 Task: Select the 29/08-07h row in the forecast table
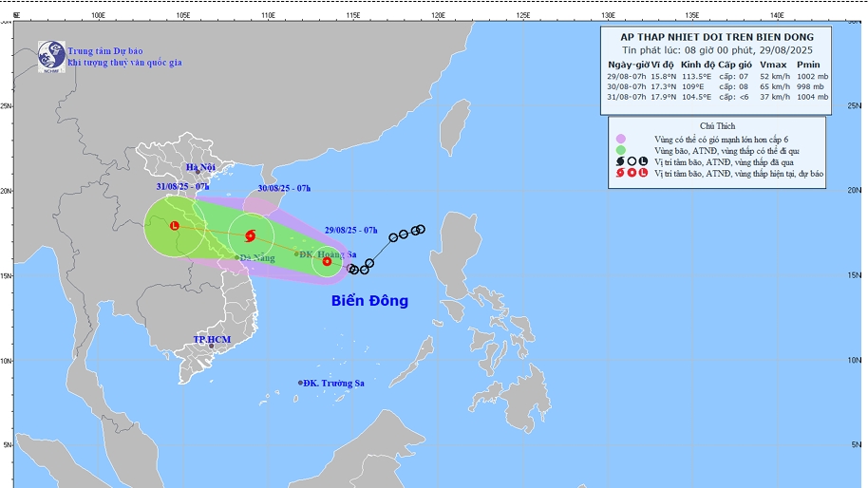[718, 75]
